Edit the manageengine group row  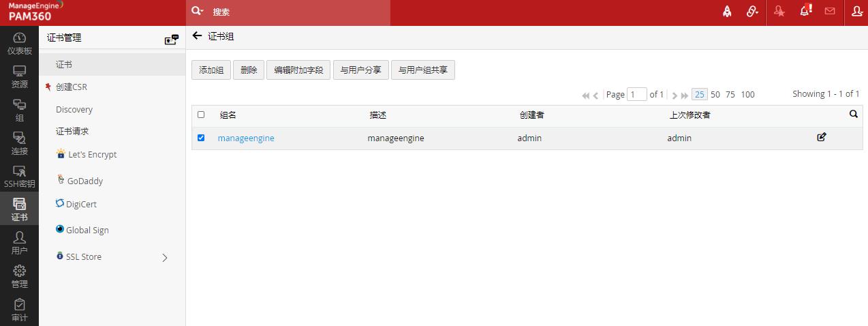click(822, 137)
